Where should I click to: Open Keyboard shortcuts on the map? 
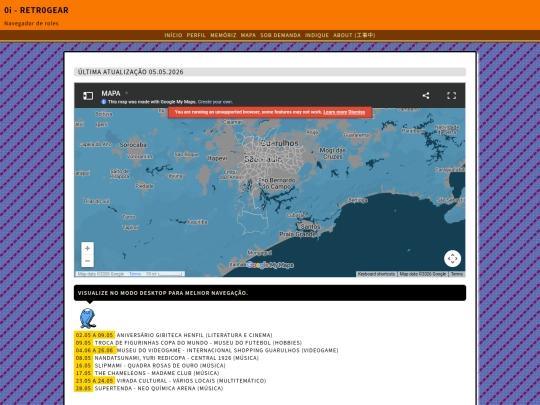(x=376, y=274)
